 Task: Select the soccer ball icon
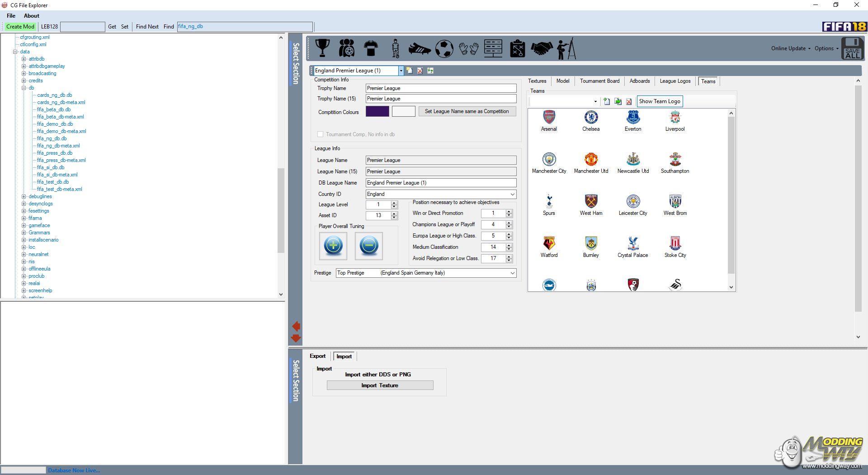tap(444, 48)
